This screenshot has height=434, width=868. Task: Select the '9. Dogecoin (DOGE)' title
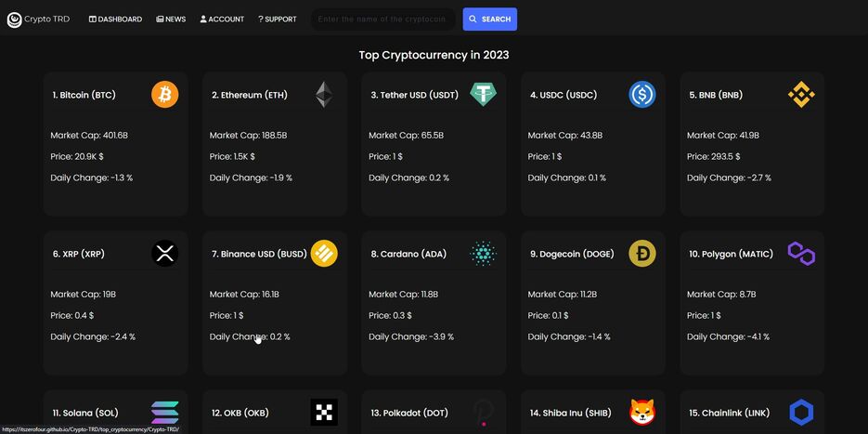(572, 255)
